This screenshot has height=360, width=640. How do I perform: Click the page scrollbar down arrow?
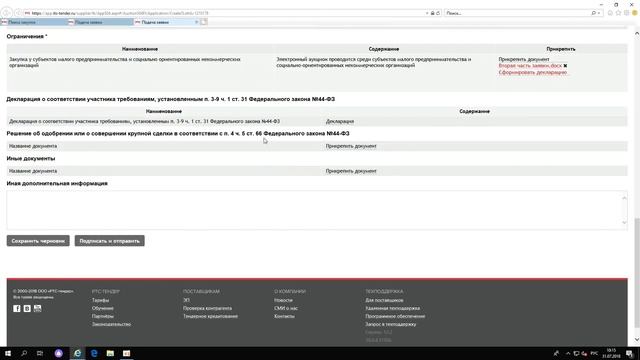coord(637,340)
